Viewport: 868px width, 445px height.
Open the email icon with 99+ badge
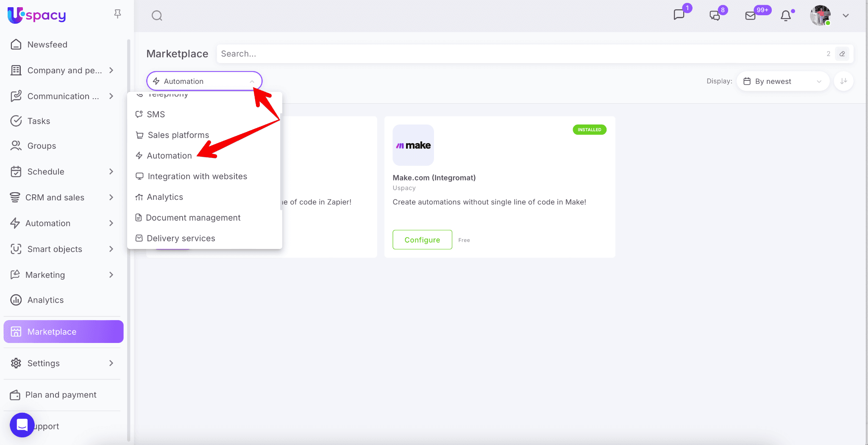click(750, 16)
